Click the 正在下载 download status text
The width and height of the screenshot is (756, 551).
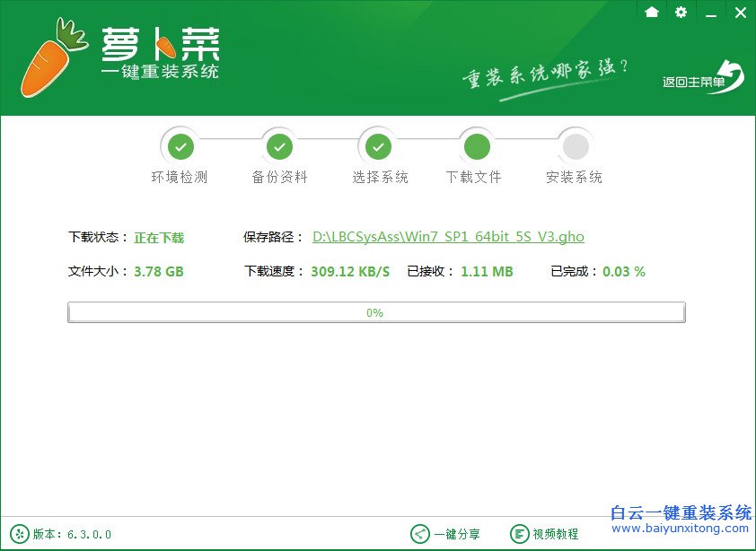[159, 237]
